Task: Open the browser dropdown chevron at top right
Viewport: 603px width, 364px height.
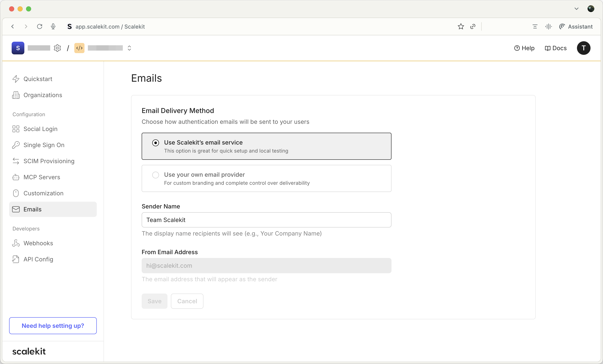Action: pos(577,9)
